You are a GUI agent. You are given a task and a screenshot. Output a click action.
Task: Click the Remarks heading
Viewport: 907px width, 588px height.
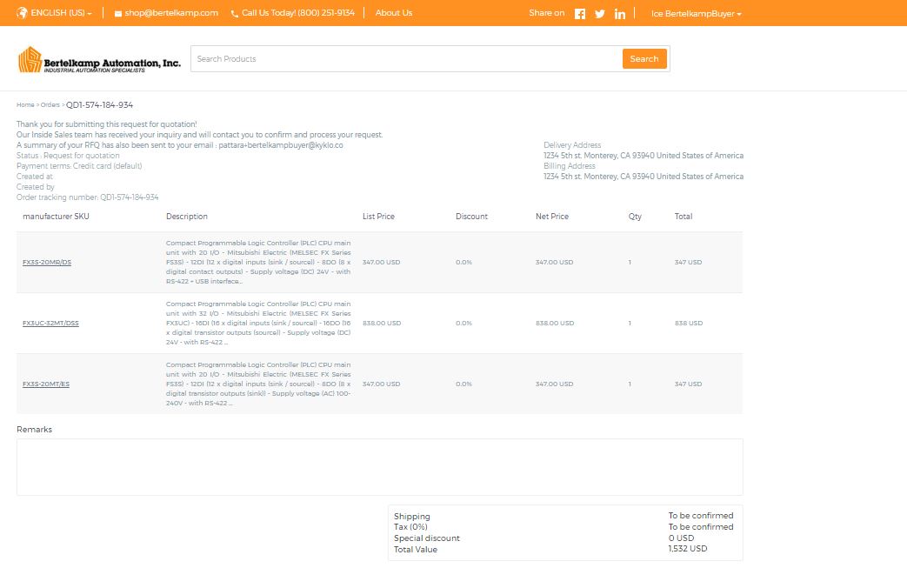click(x=34, y=430)
